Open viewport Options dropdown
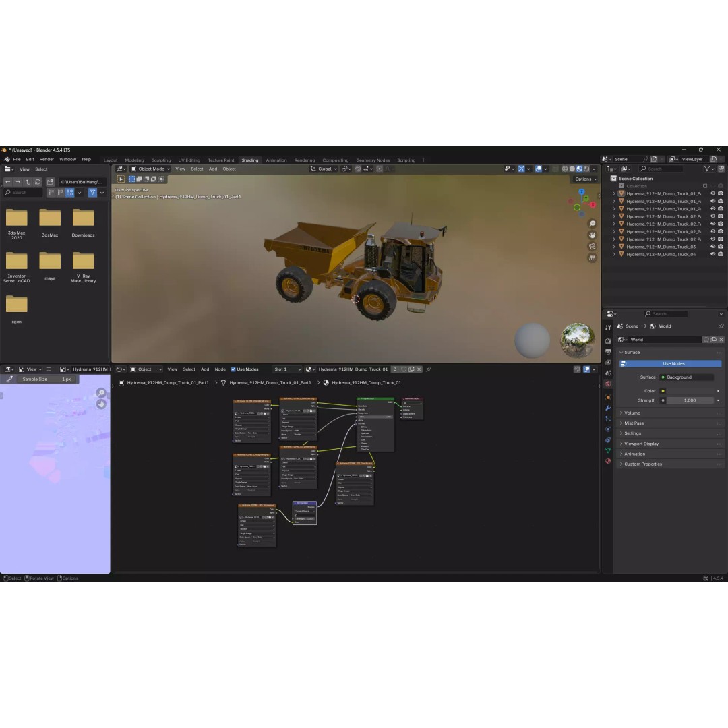 [x=586, y=179]
